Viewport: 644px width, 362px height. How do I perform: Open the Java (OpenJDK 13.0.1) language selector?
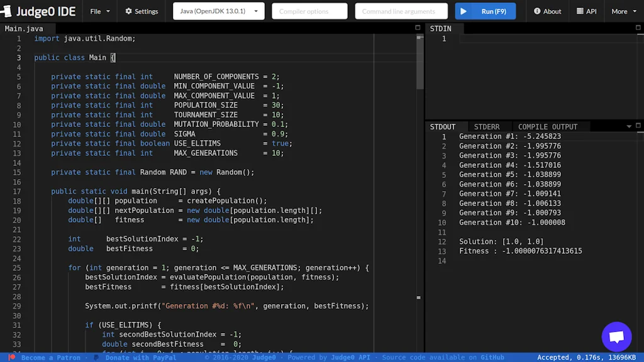[218, 11]
